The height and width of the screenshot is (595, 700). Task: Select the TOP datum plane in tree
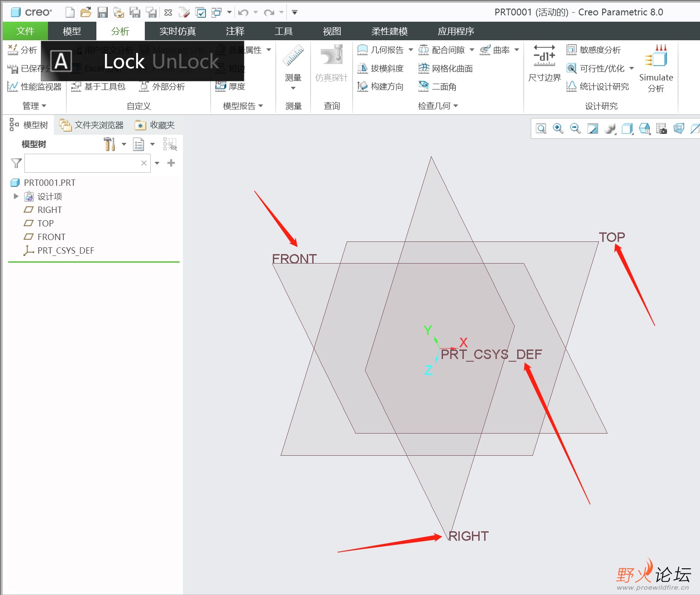point(39,223)
